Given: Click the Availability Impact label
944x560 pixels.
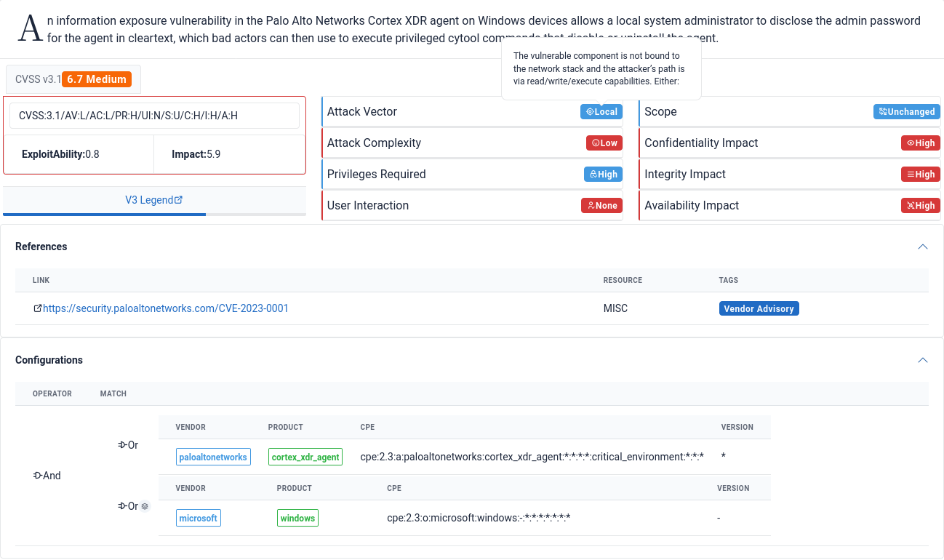Looking at the screenshot, I should point(692,205).
